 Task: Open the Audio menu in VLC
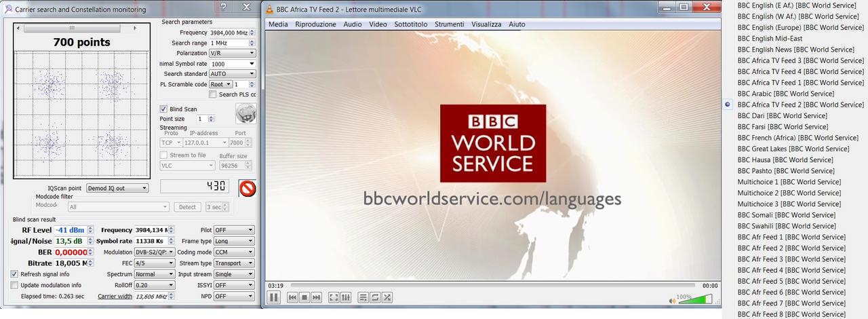click(353, 24)
